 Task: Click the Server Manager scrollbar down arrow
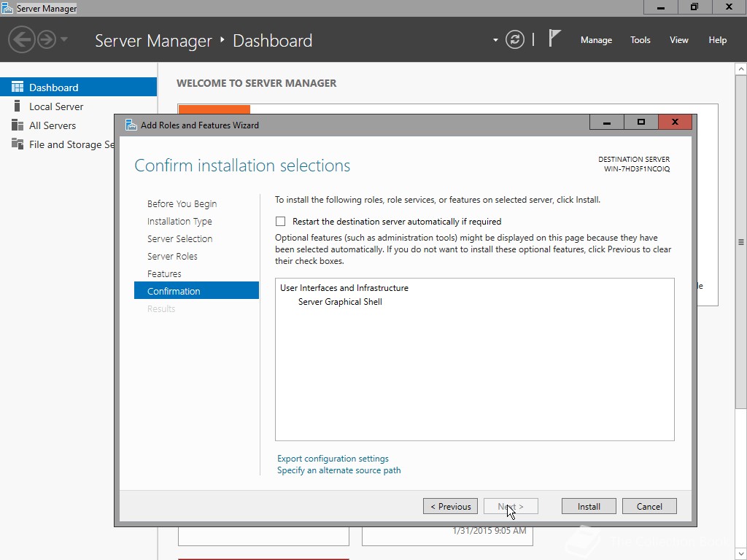[x=741, y=554]
